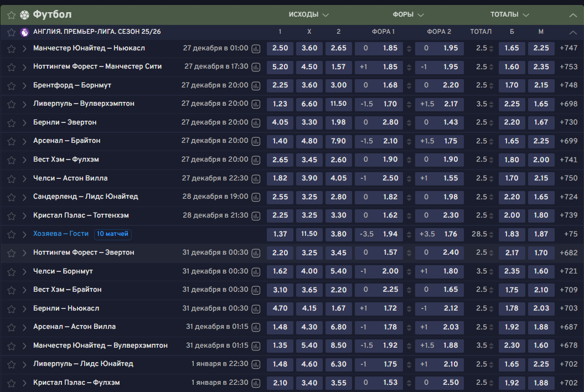Click the football icon in the Футбол header

point(24,15)
